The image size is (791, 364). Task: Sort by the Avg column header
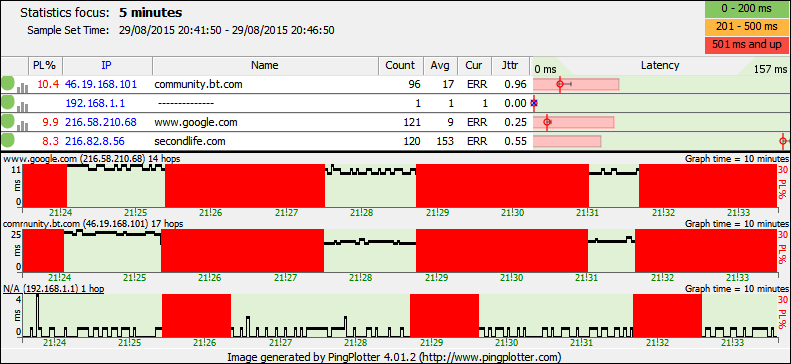[x=440, y=66]
